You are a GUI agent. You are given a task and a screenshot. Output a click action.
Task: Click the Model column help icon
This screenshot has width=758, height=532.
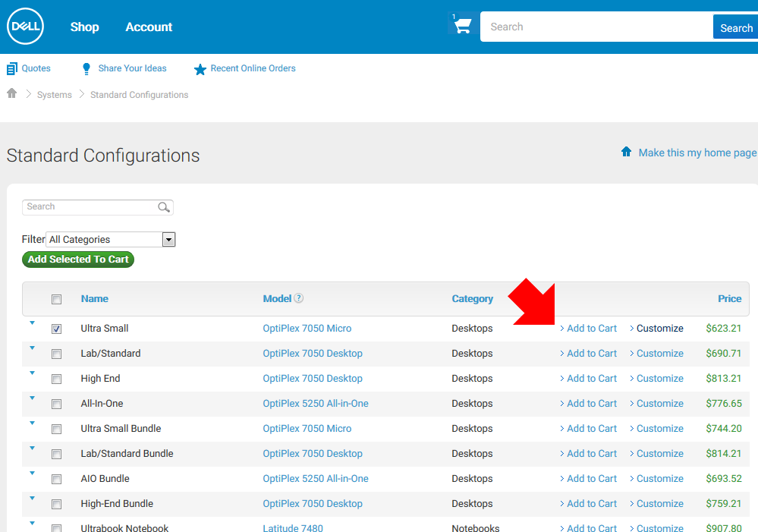click(x=299, y=298)
